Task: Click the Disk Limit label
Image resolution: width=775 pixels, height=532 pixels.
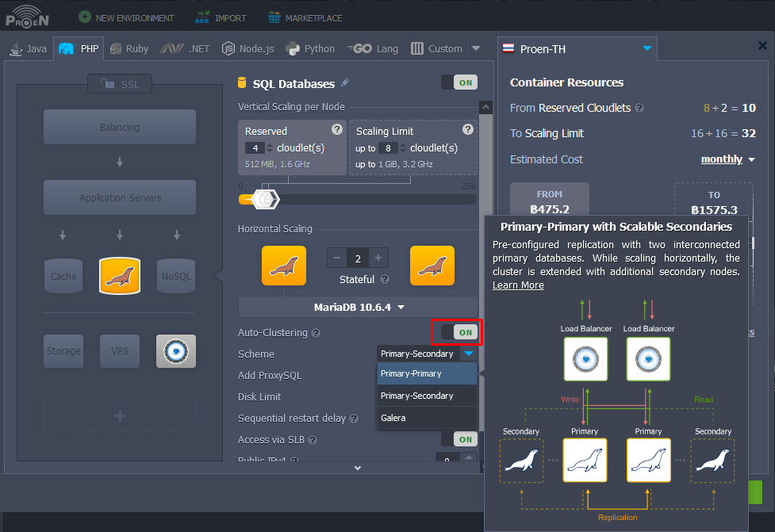Action: tap(259, 396)
